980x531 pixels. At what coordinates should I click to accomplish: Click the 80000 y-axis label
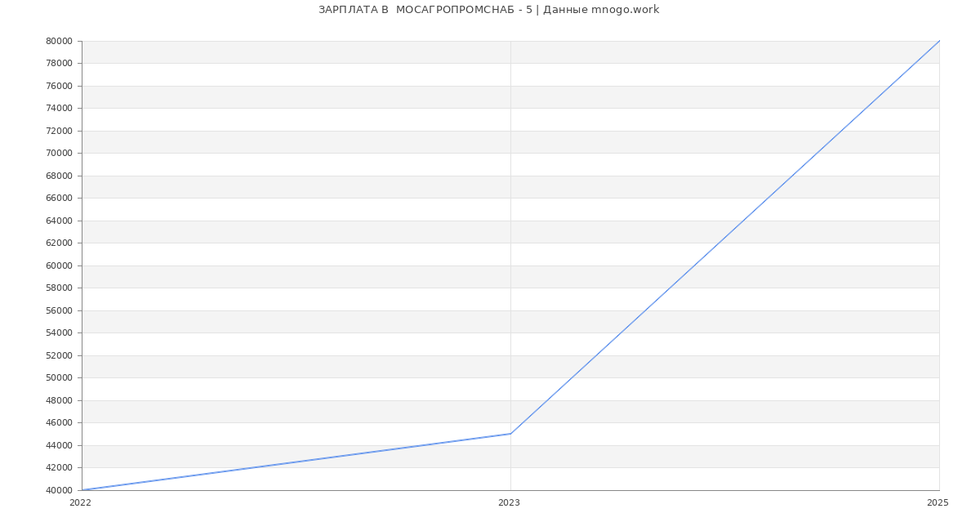click(x=59, y=41)
